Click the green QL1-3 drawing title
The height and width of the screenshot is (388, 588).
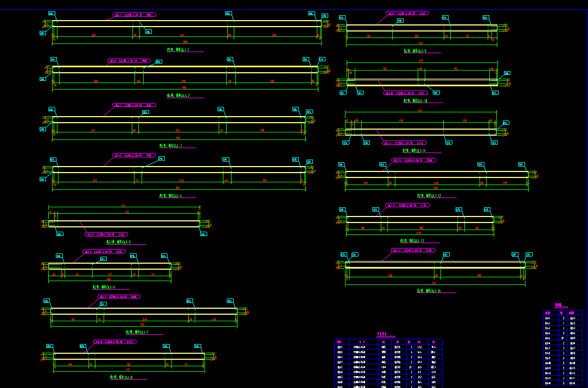pyautogui.click(x=170, y=145)
